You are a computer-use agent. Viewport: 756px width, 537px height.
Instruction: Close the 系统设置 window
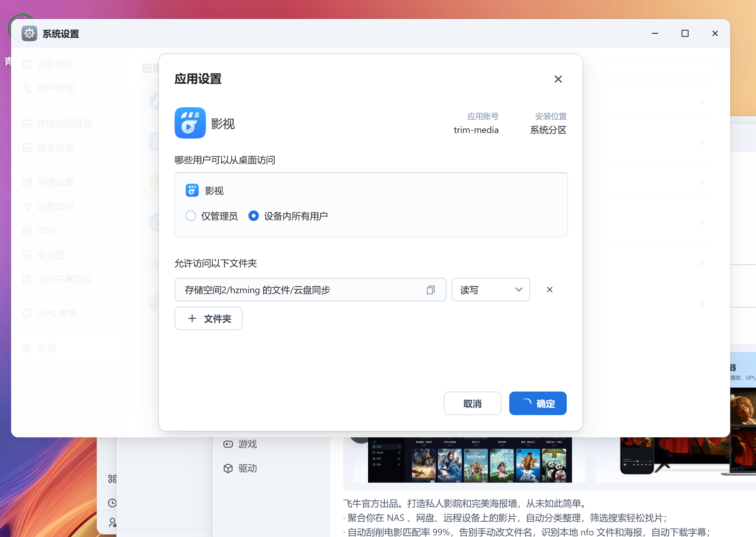[x=715, y=33]
